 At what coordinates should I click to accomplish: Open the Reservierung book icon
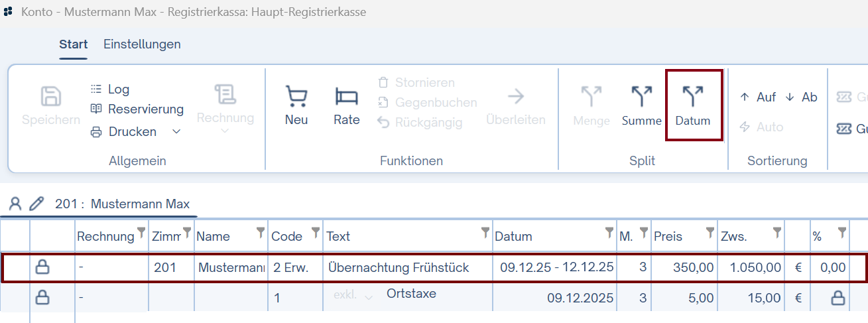[x=96, y=109]
